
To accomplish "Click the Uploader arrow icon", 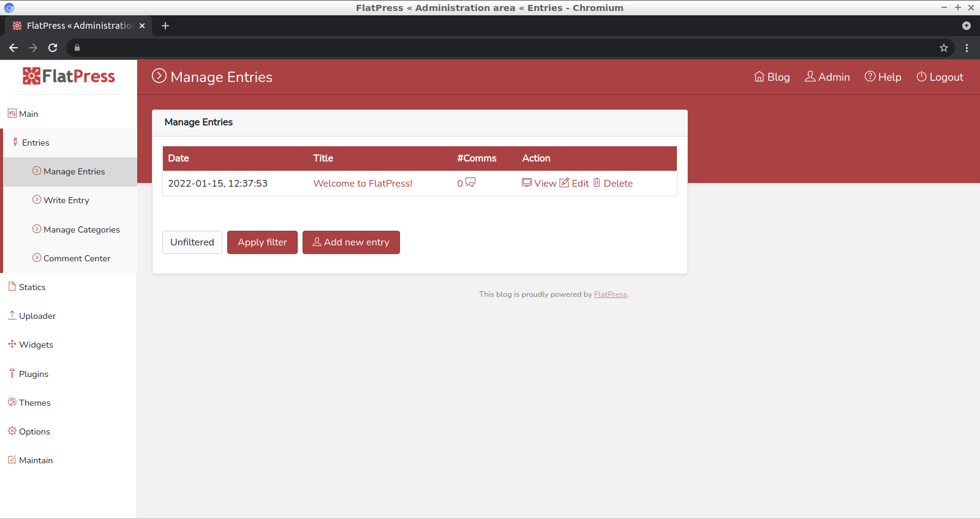I will coord(12,315).
